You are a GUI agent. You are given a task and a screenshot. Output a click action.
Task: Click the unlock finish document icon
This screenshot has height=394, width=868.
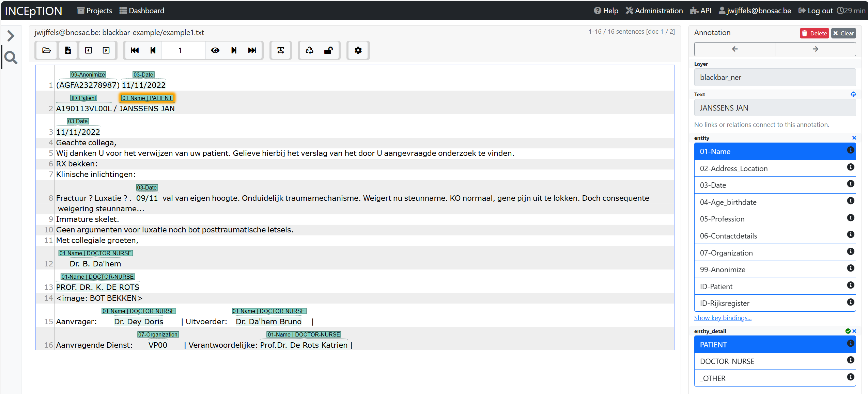(328, 50)
